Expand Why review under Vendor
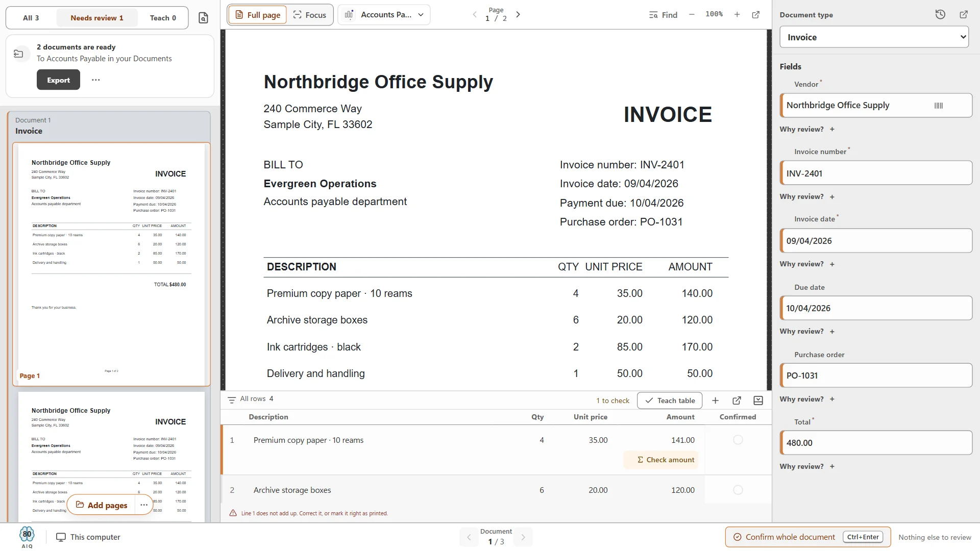980x551 pixels. coord(807,129)
